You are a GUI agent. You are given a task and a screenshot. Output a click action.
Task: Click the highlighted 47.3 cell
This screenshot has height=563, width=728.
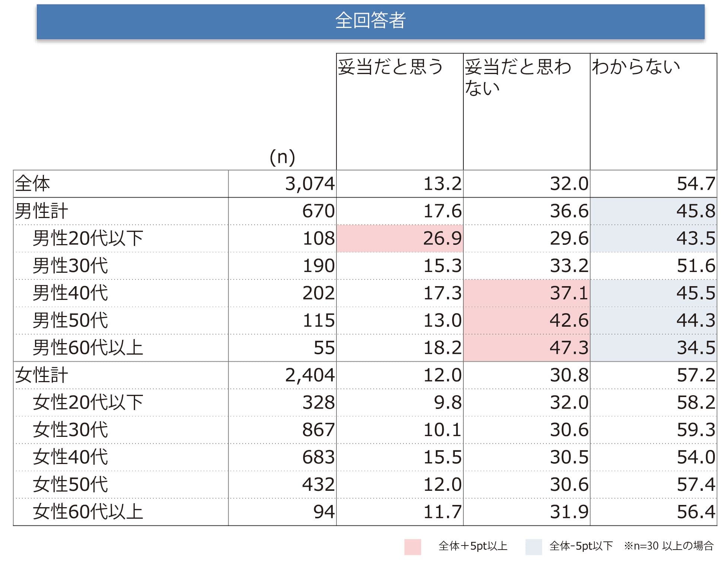(527, 348)
